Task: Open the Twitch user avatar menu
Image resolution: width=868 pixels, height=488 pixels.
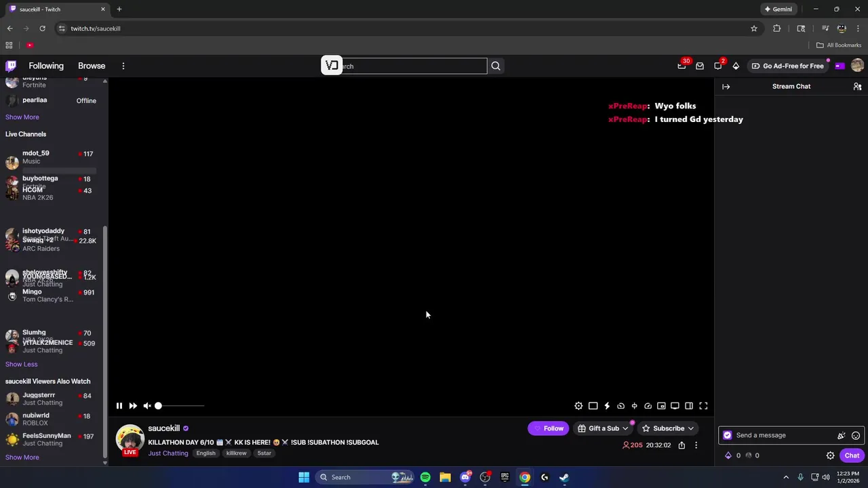Action: pos(857,66)
